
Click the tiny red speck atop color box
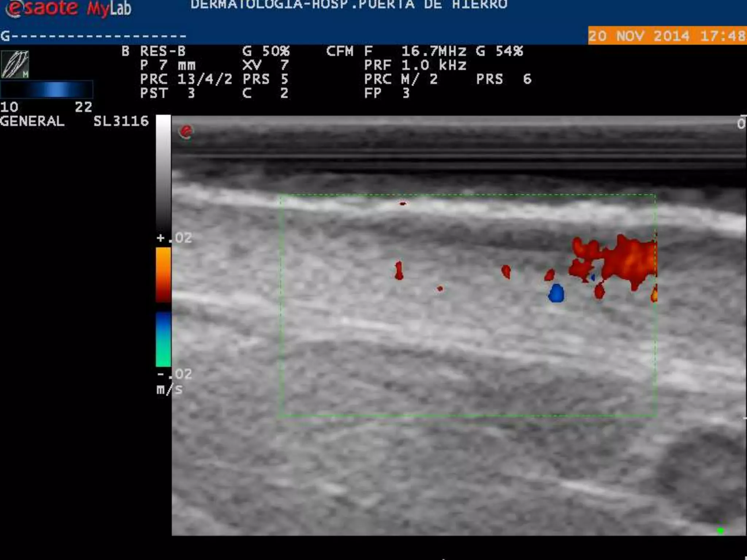click(x=402, y=204)
